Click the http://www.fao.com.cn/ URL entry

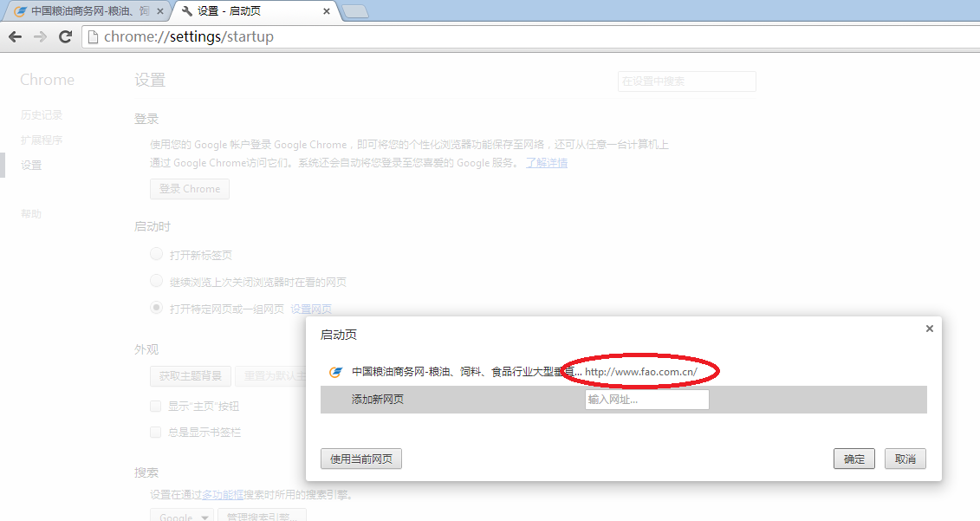(641, 372)
